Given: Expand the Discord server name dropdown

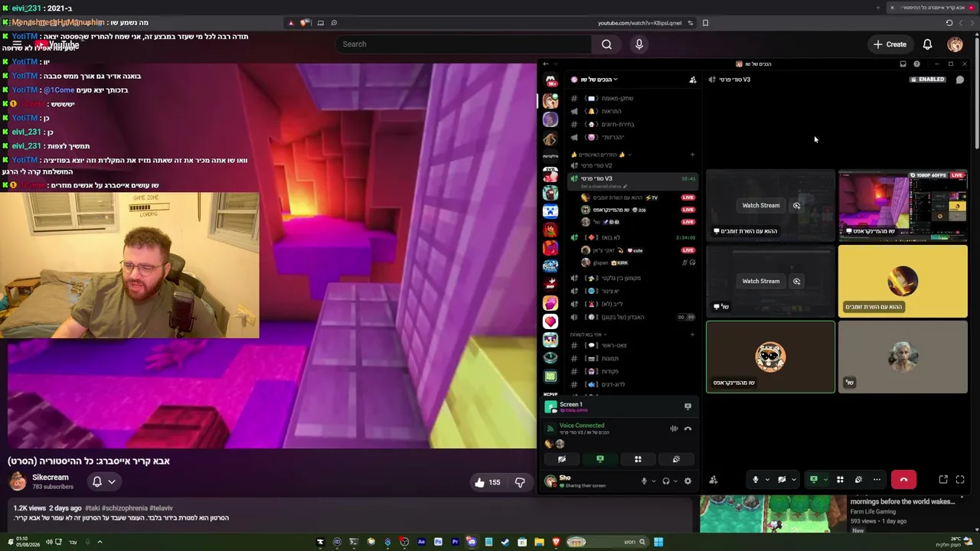Looking at the screenshot, I should pos(615,80).
